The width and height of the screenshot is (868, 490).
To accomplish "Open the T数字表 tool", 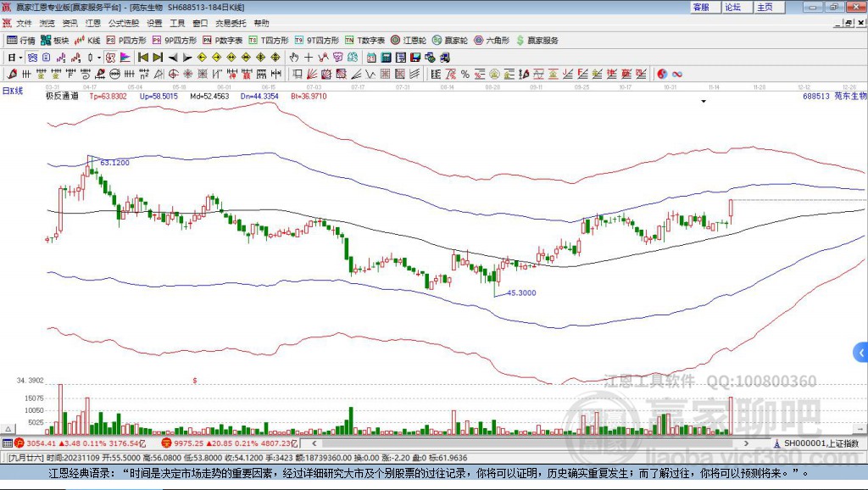I will 364,41.
